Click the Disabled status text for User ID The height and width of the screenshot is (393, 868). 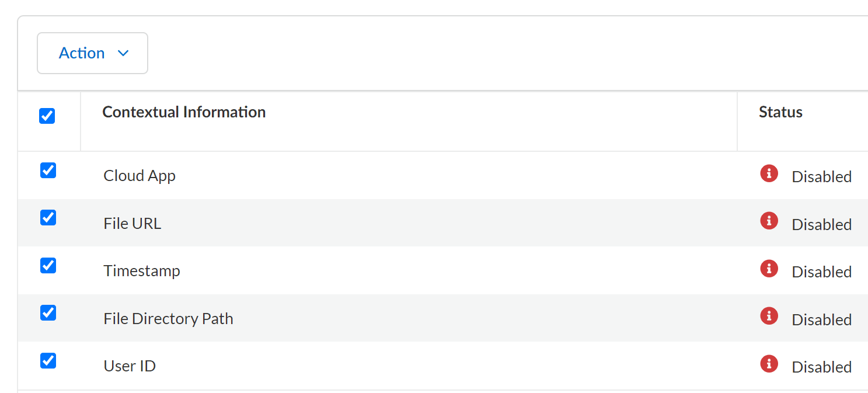[821, 367]
